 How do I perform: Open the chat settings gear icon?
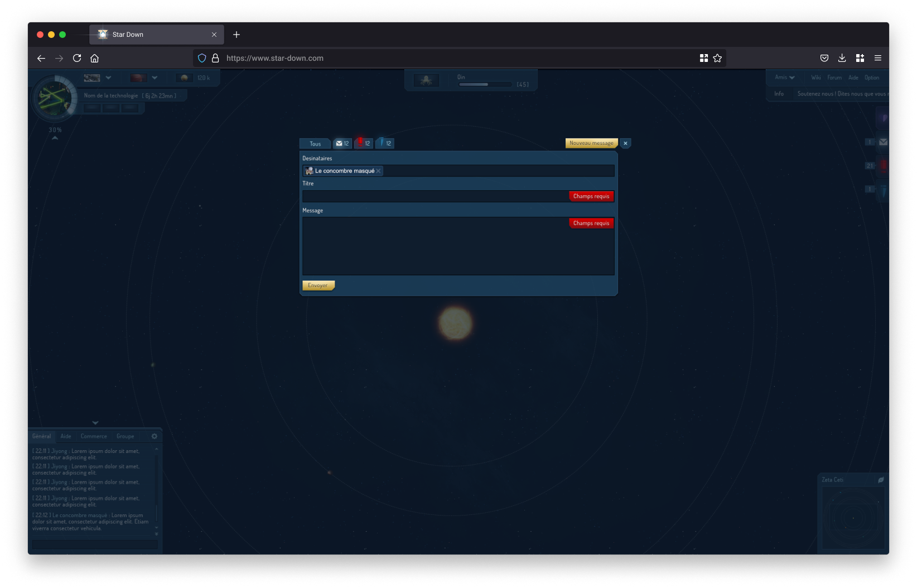pos(155,436)
